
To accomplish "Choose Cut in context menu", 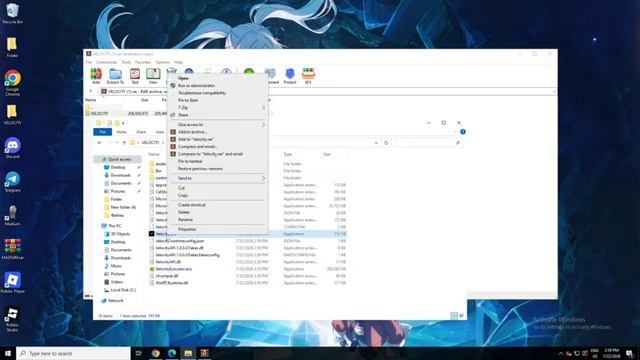I will click(x=181, y=188).
